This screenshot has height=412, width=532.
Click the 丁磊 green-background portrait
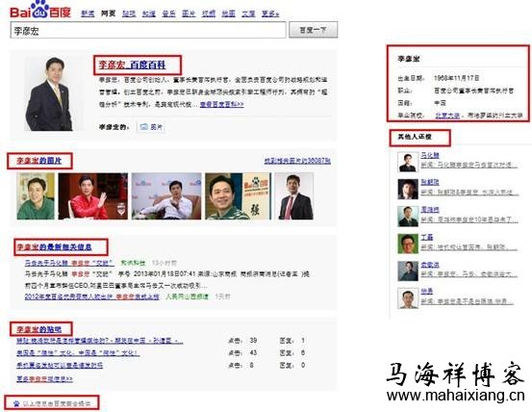[x=408, y=244]
